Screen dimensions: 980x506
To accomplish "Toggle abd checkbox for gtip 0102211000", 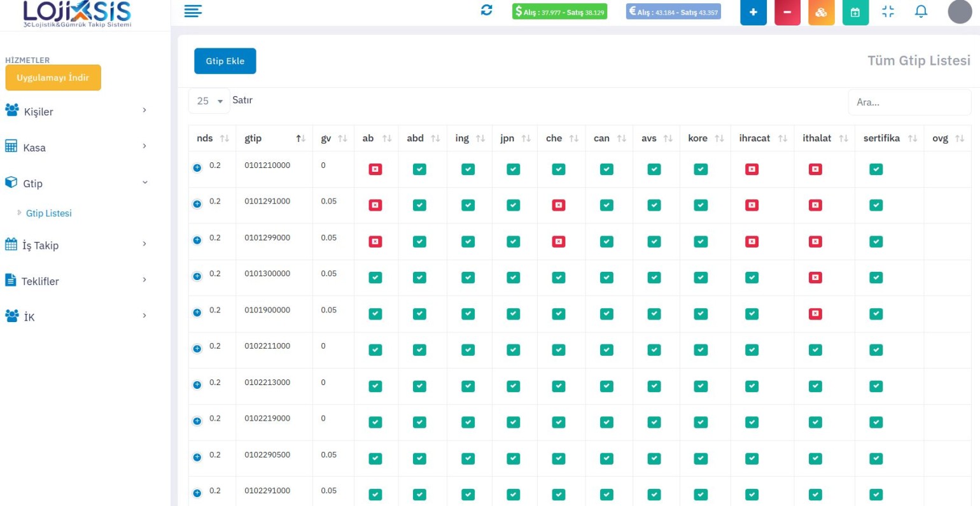I will coord(419,349).
